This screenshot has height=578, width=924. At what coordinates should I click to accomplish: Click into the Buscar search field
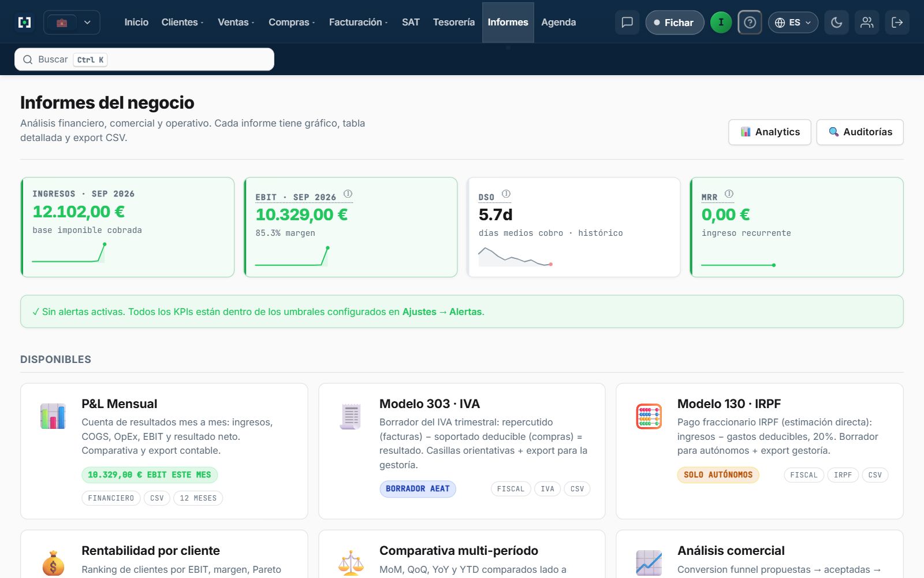pyautogui.click(x=144, y=60)
